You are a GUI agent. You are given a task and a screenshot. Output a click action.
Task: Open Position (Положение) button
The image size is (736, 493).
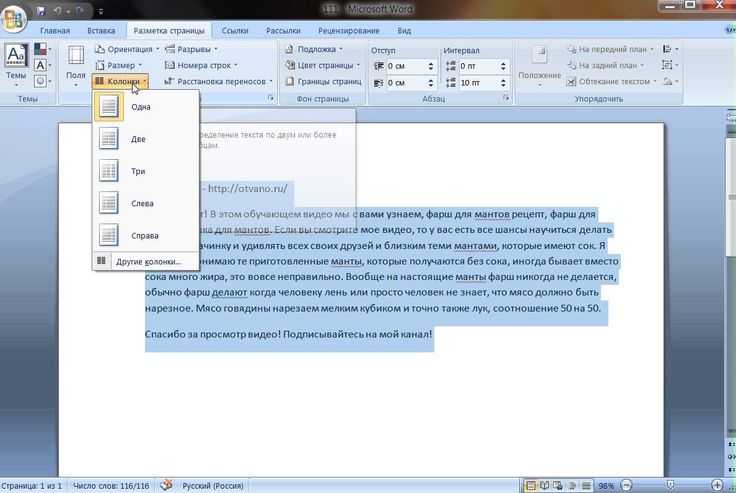click(x=539, y=65)
